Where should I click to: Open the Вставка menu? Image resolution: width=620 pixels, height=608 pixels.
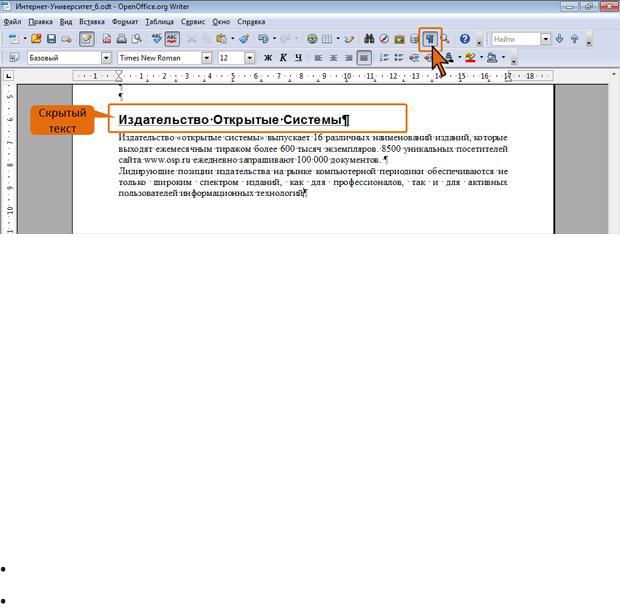92,22
